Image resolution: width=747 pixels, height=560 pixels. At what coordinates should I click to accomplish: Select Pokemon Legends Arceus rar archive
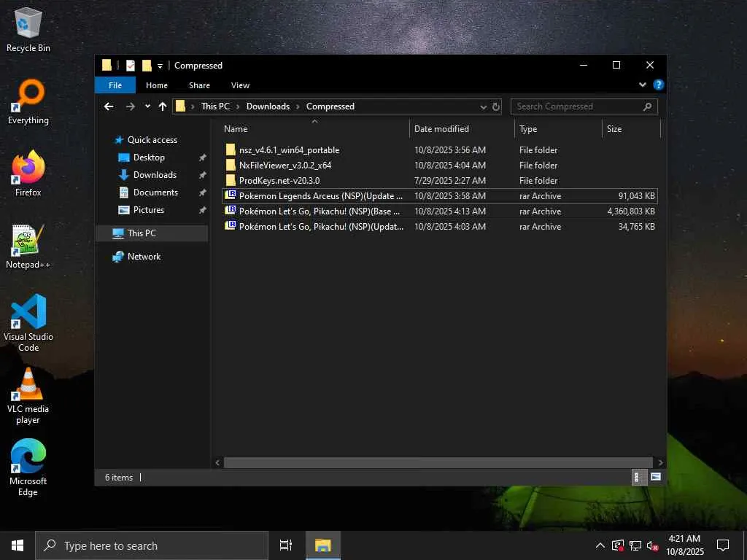[x=439, y=195]
